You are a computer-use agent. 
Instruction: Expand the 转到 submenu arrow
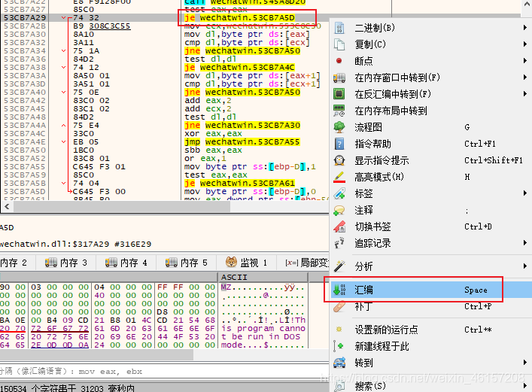(x=525, y=363)
